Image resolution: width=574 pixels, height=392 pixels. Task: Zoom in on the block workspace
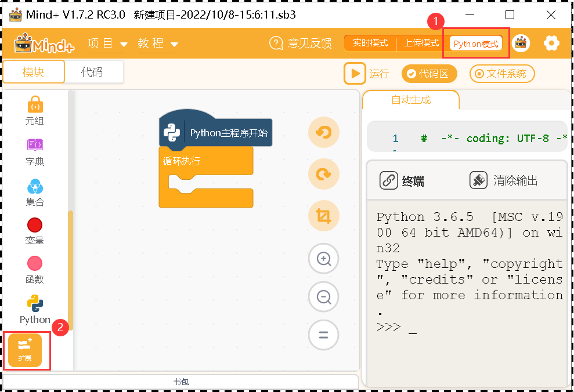point(324,259)
